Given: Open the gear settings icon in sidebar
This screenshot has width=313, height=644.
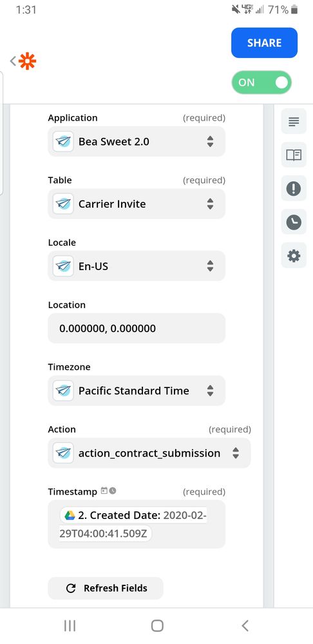Looking at the screenshot, I should pos(294,255).
